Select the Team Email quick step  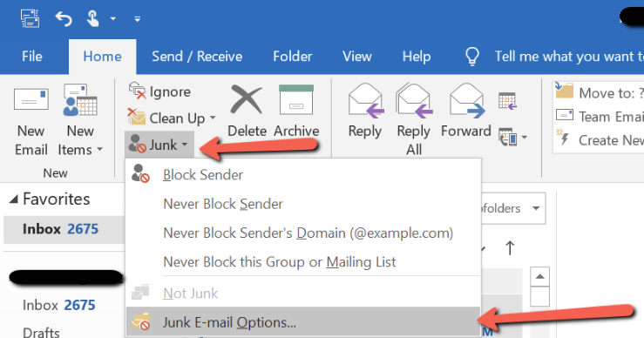(x=600, y=117)
